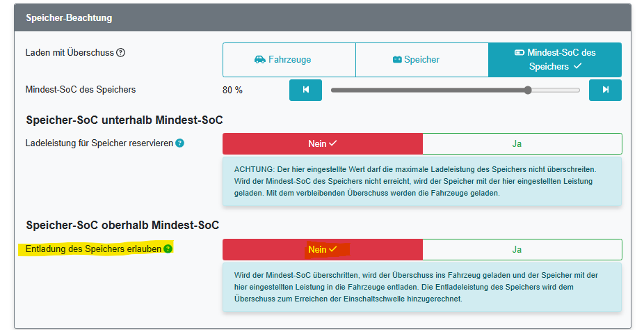Image resolution: width=644 pixels, height=330 pixels.
Task: Click the Speicher-Beachtung panel header
Action: click(x=322, y=17)
